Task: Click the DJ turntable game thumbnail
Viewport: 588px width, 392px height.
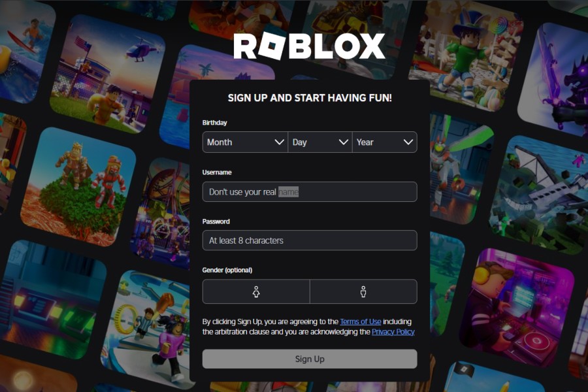Action: (517, 308)
